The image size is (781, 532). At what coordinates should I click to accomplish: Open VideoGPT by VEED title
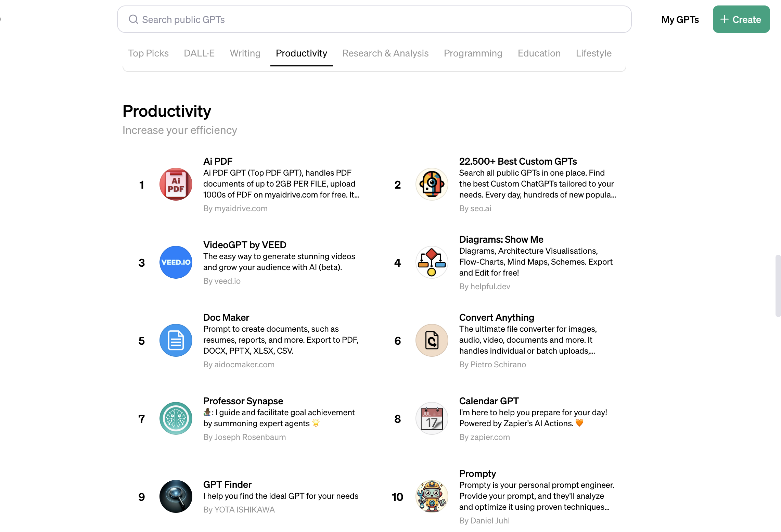(x=245, y=245)
